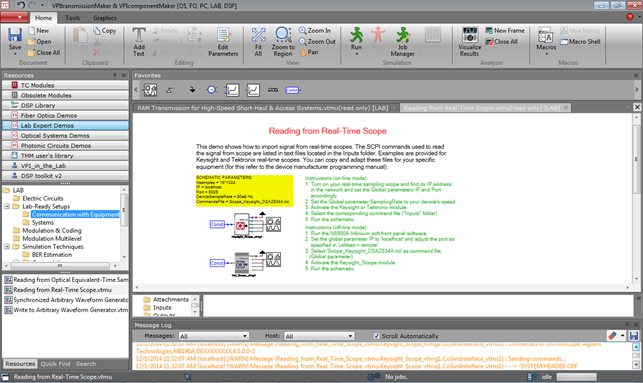Create a New Frame in Analyzer
643x383 pixels.
[x=505, y=31]
